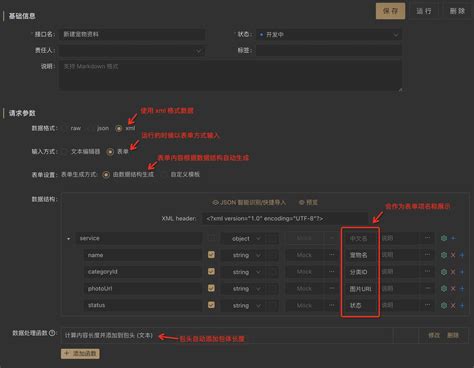
Task: Open advanced settings icon for status row
Action: point(444,305)
